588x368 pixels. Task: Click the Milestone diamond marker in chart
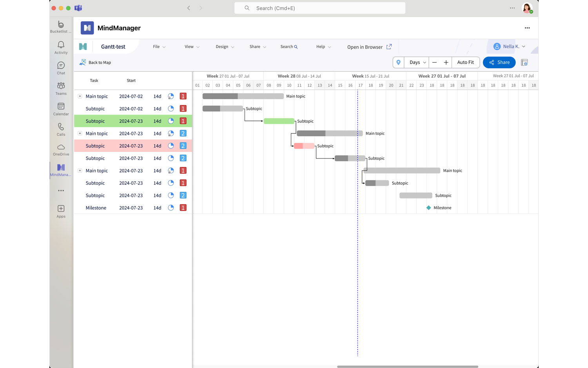coord(428,208)
